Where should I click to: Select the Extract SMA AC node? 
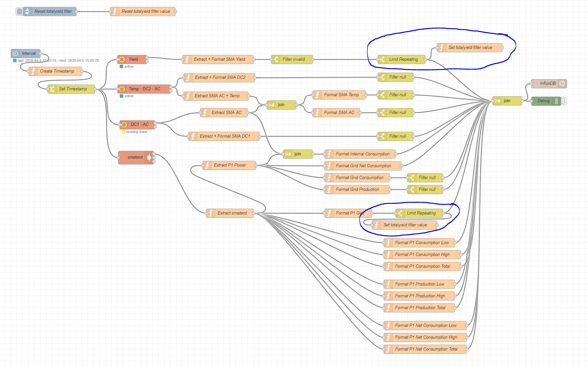(x=224, y=113)
